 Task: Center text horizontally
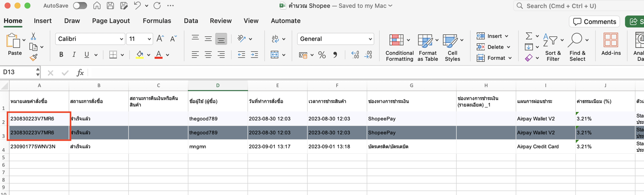coord(208,55)
